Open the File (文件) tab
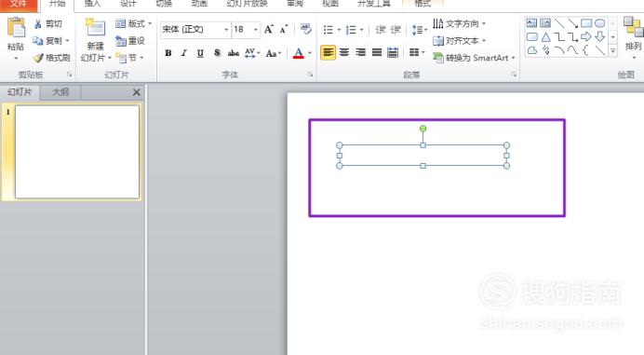 (19, 4)
